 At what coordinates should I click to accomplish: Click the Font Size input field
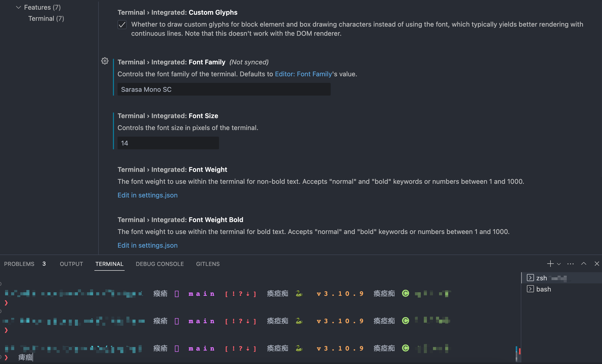pyautogui.click(x=168, y=143)
